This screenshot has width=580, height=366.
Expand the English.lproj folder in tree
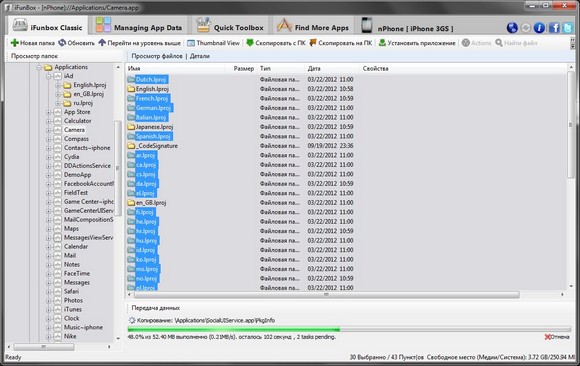(58, 85)
